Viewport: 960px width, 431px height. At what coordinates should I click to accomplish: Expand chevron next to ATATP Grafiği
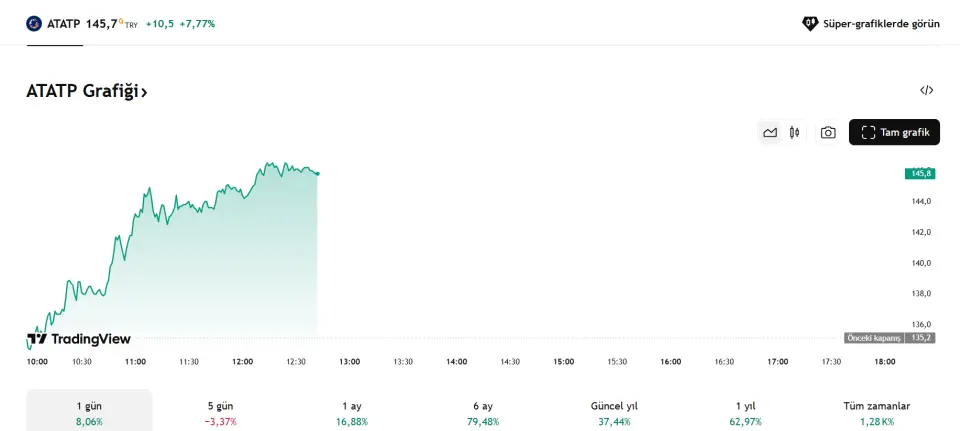144,92
